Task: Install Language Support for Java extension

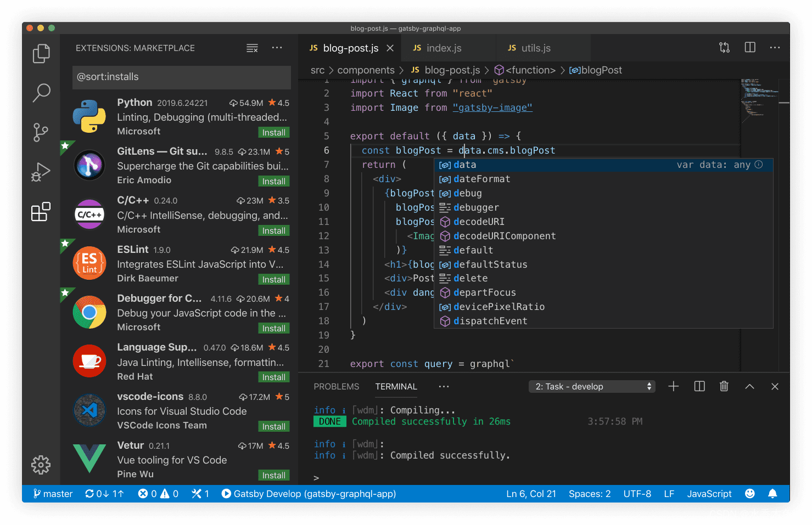Action: [x=273, y=377]
